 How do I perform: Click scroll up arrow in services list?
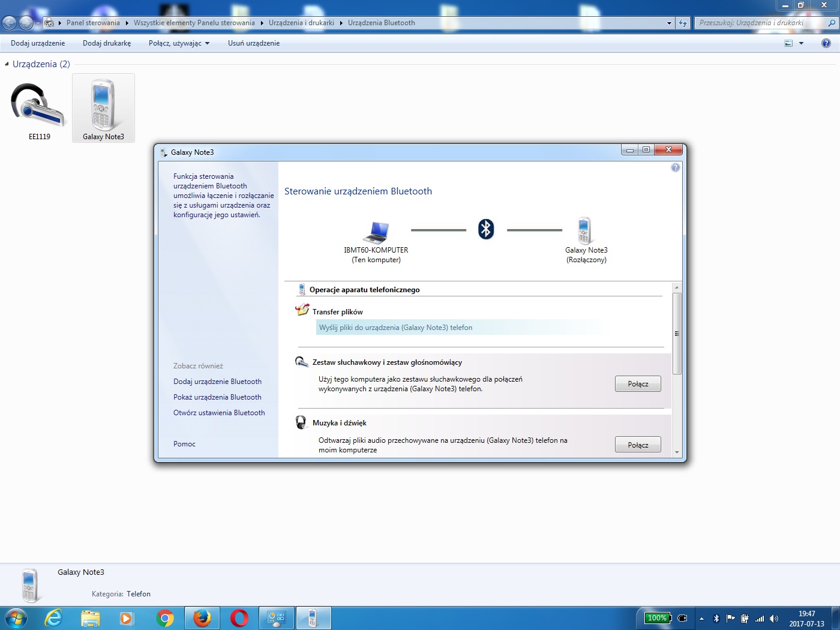click(677, 287)
